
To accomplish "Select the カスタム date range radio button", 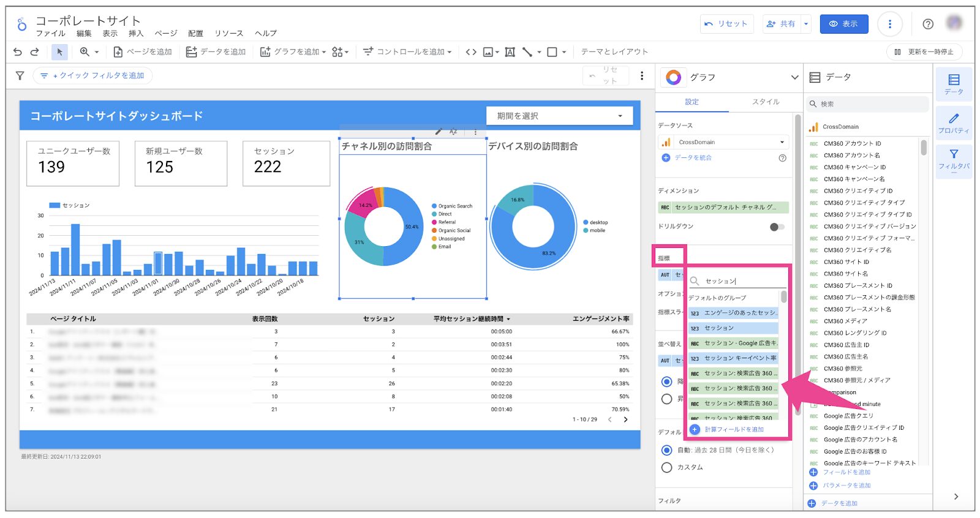I will (x=667, y=467).
